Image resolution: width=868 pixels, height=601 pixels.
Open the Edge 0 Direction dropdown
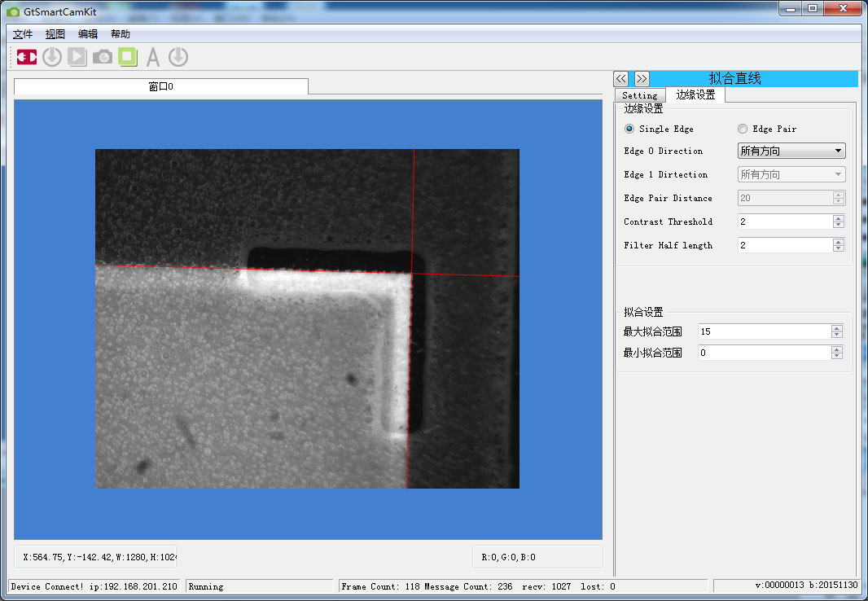pyautogui.click(x=791, y=151)
